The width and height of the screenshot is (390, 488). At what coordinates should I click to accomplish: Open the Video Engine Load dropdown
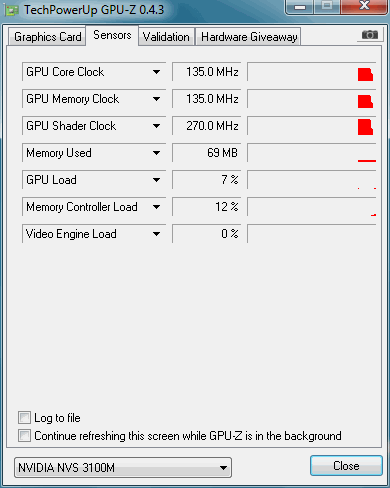tap(156, 234)
